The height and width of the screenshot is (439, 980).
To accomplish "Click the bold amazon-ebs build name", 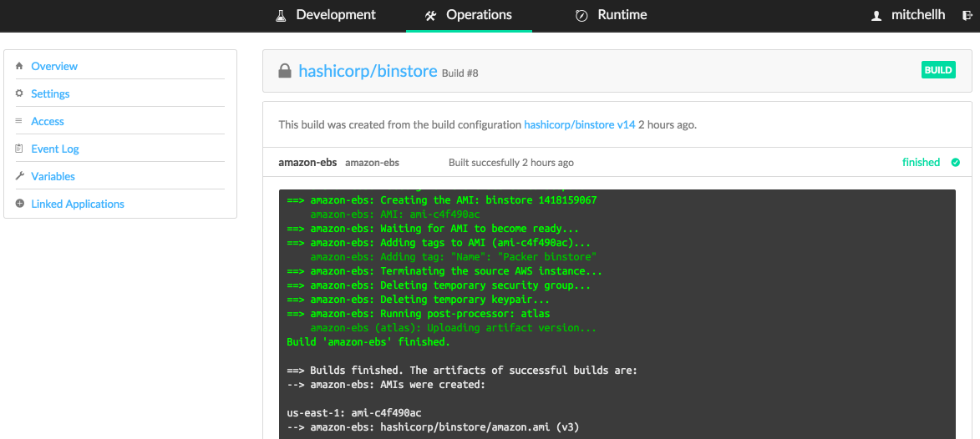I will [x=307, y=163].
